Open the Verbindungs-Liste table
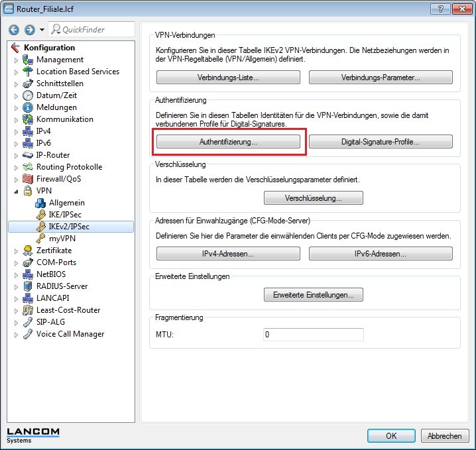 pos(228,78)
